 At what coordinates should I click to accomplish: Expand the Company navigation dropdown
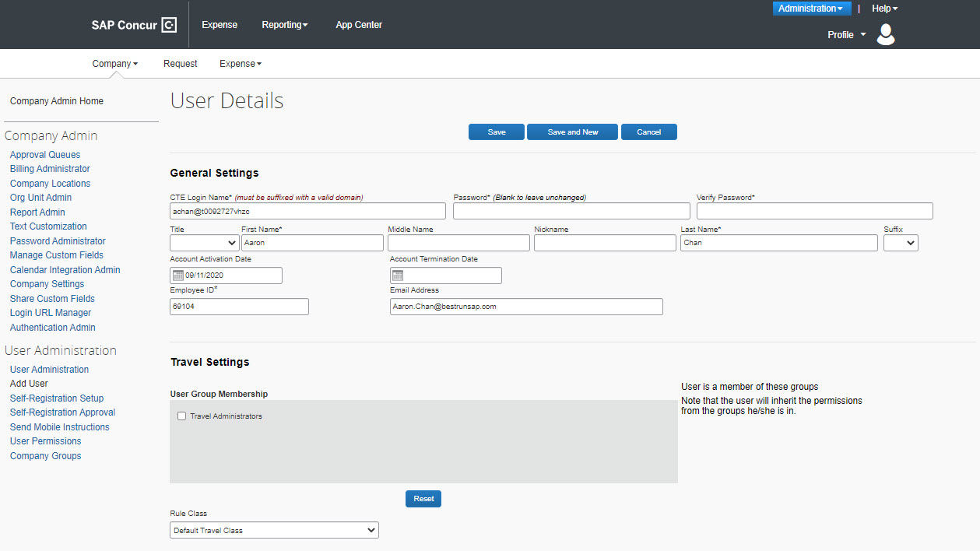(114, 63)
